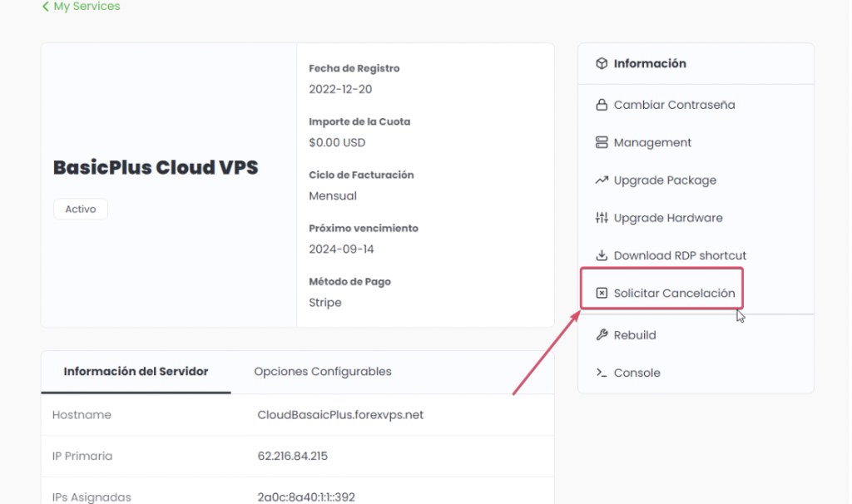
Task: Click the back chevron next to My Services
Action: pos(45,7)
